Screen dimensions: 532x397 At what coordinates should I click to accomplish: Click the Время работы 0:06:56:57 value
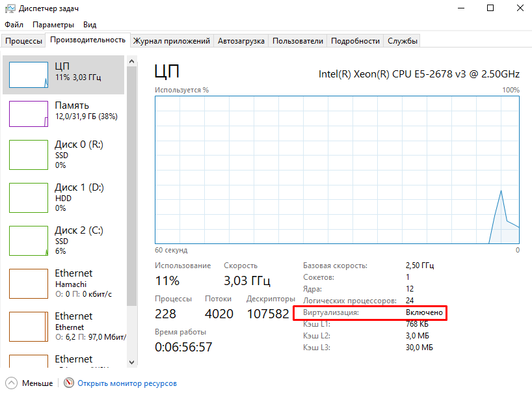(183, 347)
